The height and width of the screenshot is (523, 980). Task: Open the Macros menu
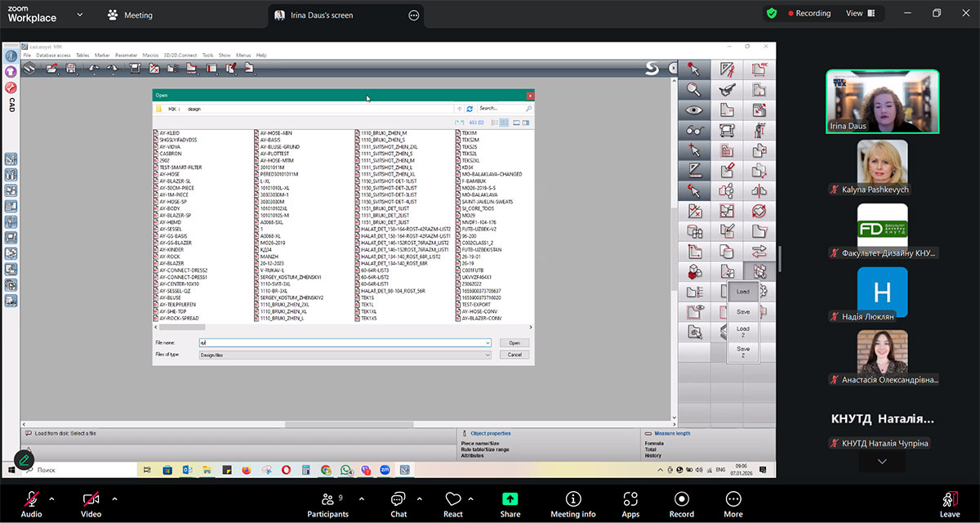click(150, 55)
